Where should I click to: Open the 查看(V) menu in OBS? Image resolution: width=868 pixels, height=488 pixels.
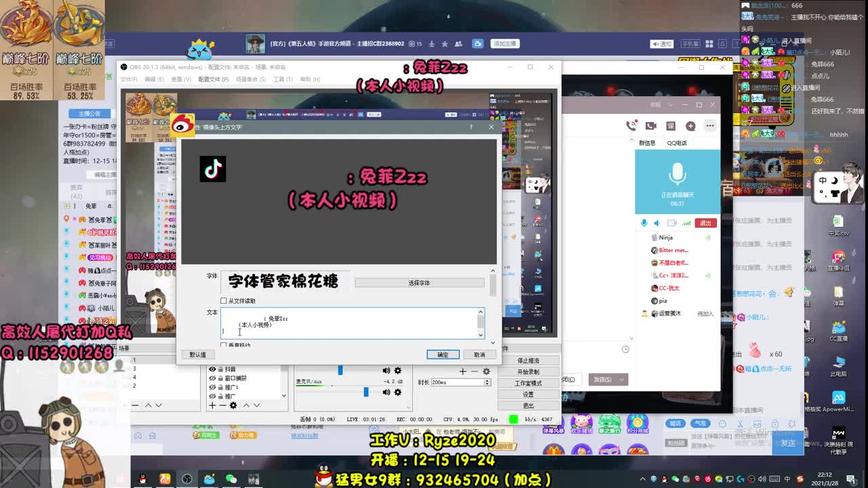180,79
